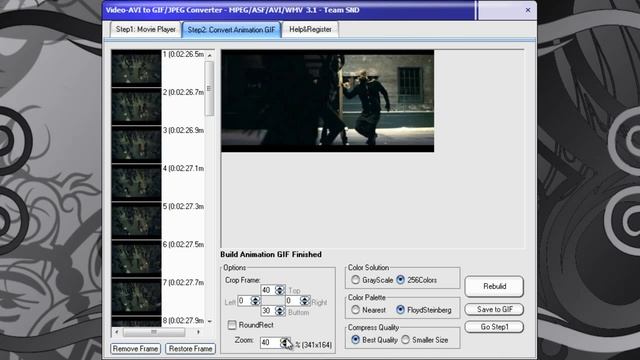Click the Restore Frame button

pos(190,349)
